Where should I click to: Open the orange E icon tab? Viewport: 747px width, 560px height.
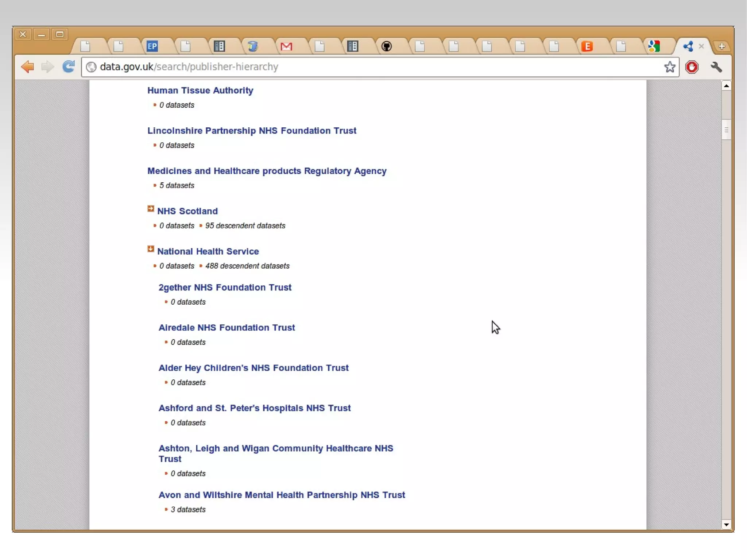(587, 46)
